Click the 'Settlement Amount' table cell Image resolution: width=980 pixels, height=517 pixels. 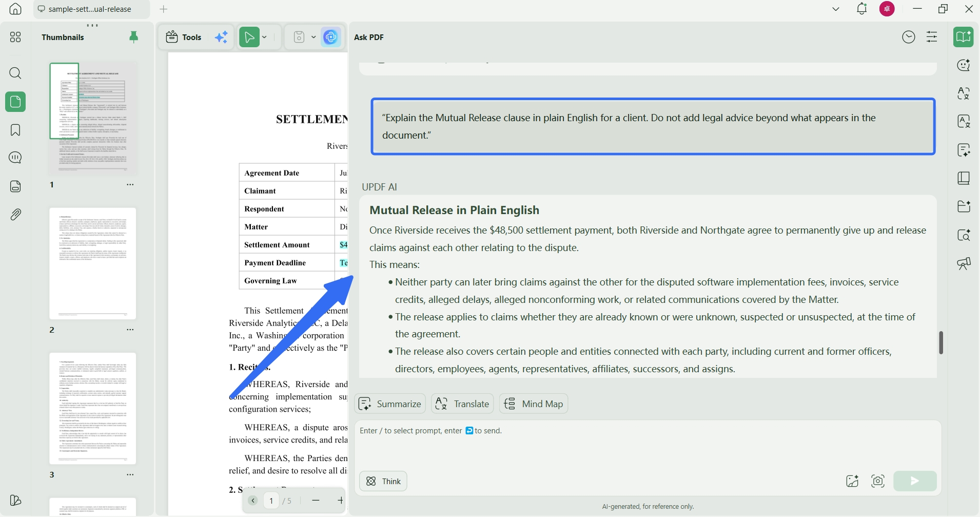[287, 245]
